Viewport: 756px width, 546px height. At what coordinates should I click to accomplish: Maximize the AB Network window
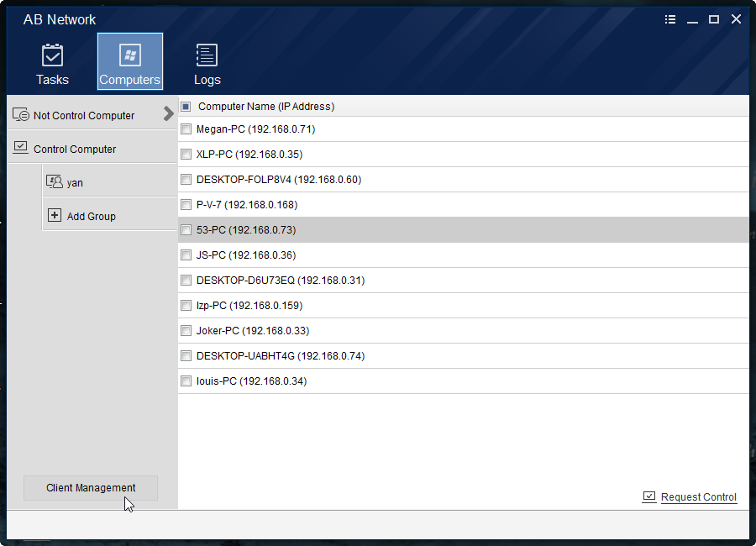(714, 19)
